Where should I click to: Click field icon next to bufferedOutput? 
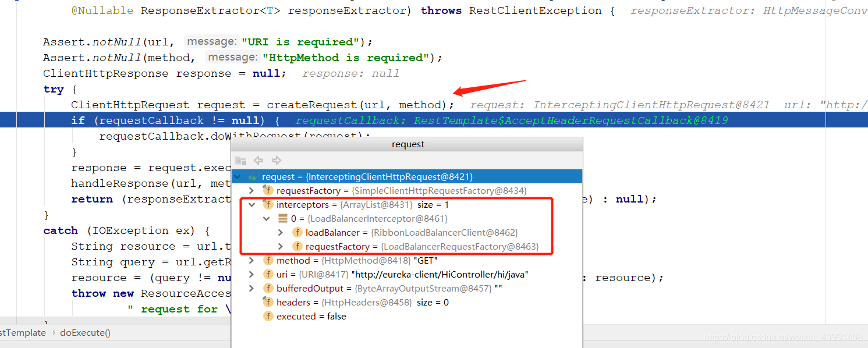tap(268, 288)
